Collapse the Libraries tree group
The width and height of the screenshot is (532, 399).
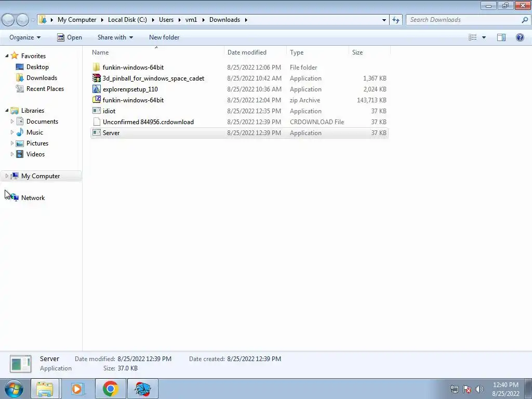click(7, 110)
